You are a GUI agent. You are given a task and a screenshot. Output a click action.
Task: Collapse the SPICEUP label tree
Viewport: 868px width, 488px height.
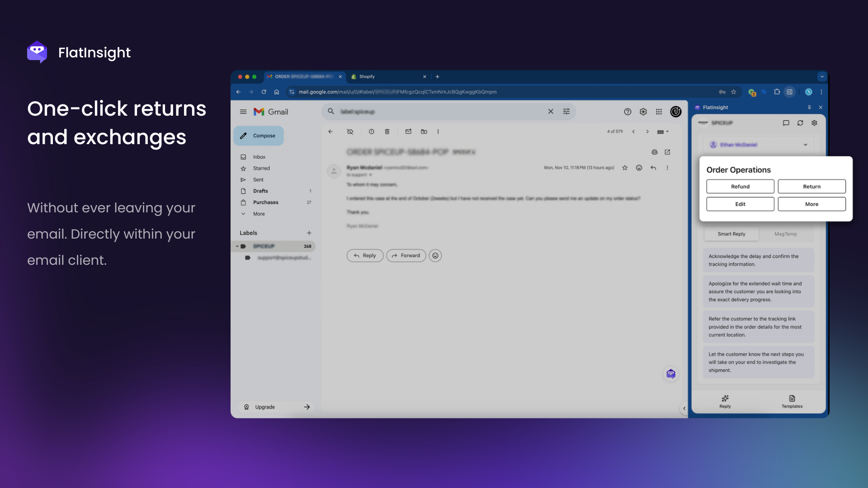coord(237,246)
